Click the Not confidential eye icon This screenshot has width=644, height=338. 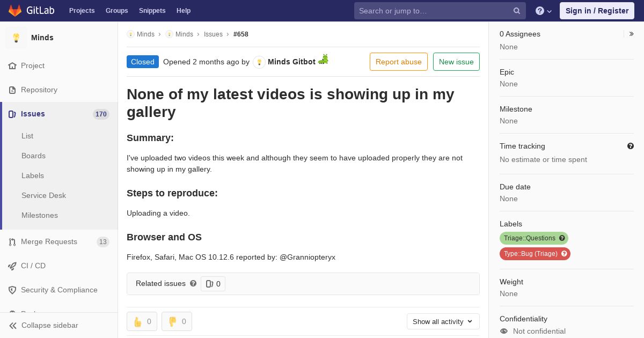(503, 331)
